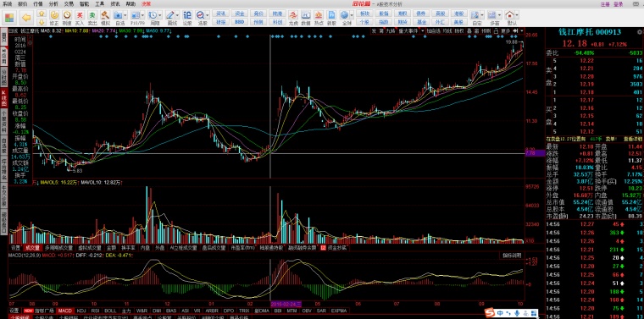Click the 2016-02-24 date marker on timeline

[x=286, y=304]
